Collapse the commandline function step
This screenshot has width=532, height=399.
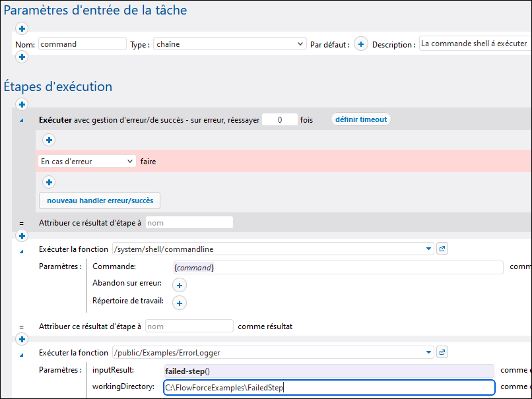22,250
